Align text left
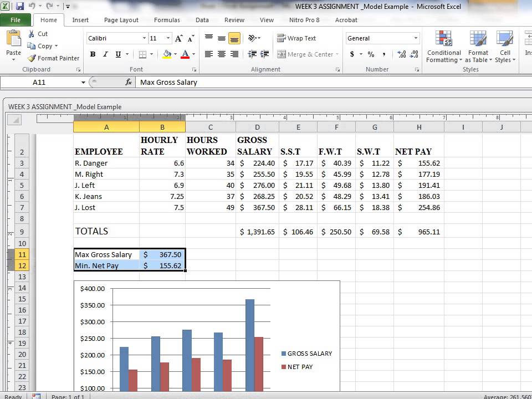Screen dimensions: 532x399 click(209, 54)
